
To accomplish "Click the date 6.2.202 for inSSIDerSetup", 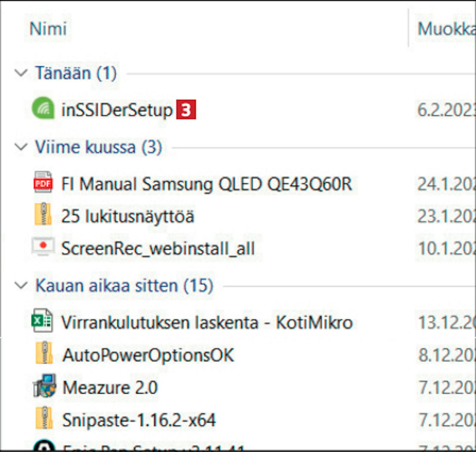I will (x=446, y=110).
